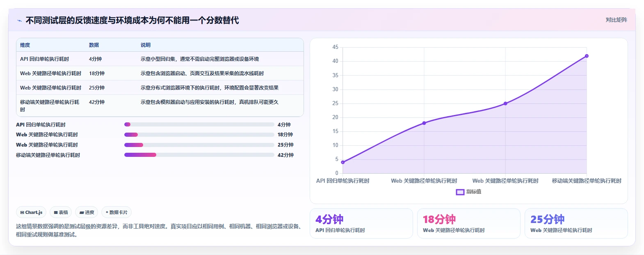Click the 数据 column header
This screenshot has width=644, height=255.
(x=94, y=45)
